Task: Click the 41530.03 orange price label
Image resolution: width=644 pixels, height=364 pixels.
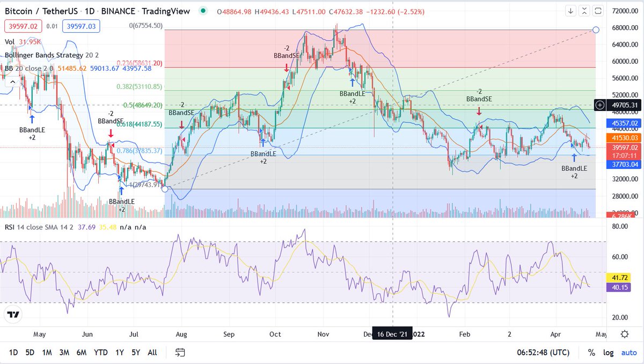Action: click(623, 138)
